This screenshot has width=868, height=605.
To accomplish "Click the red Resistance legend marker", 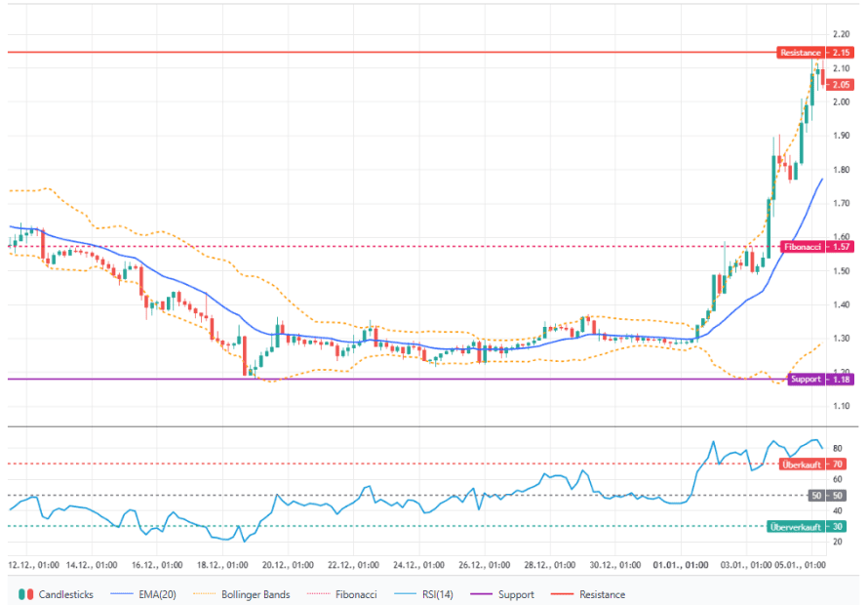I will click(x=567, y=594).
